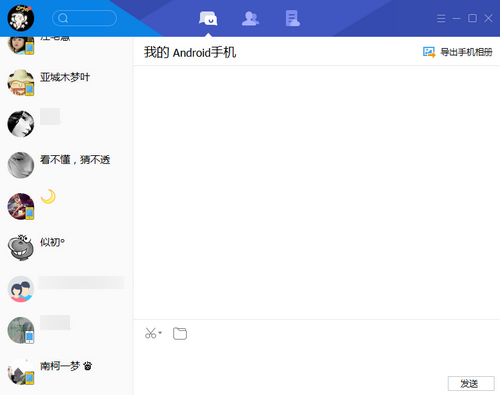Click the avatar of 南柯一梦
This screenshot has height=395, width=500.
(21, 371)
